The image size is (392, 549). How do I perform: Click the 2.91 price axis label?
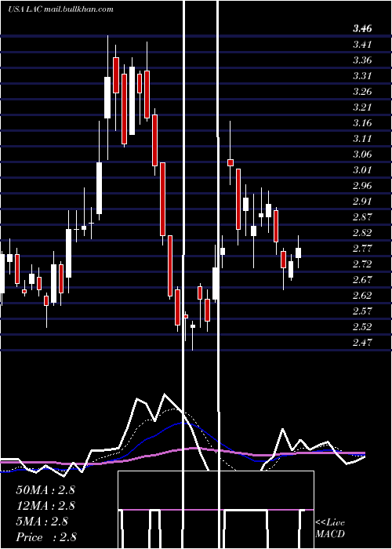[362, 202]
